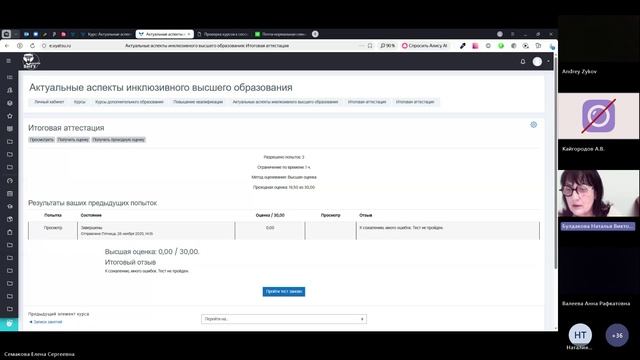Click the calendar icon in left sidebar

(x=10, y=193)
